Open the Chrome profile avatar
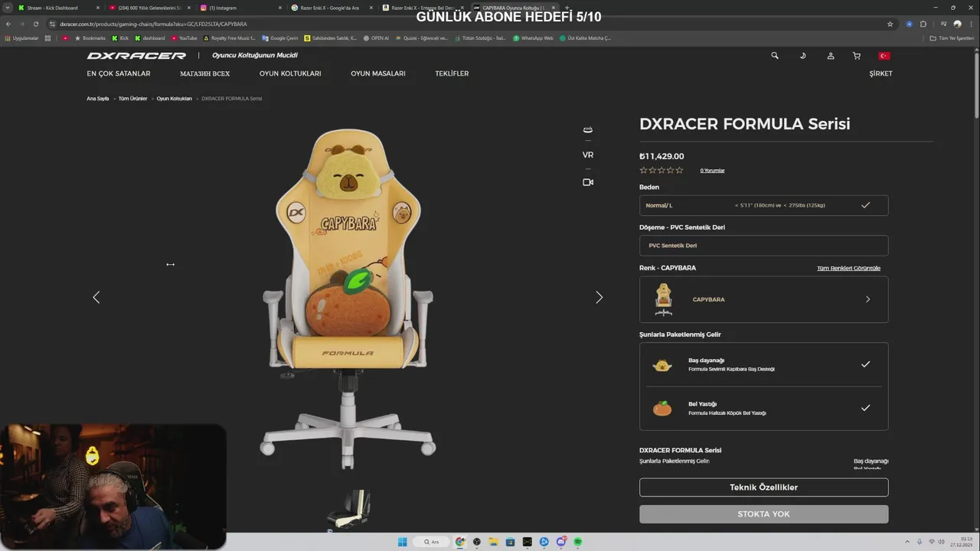 pos(957,24)
